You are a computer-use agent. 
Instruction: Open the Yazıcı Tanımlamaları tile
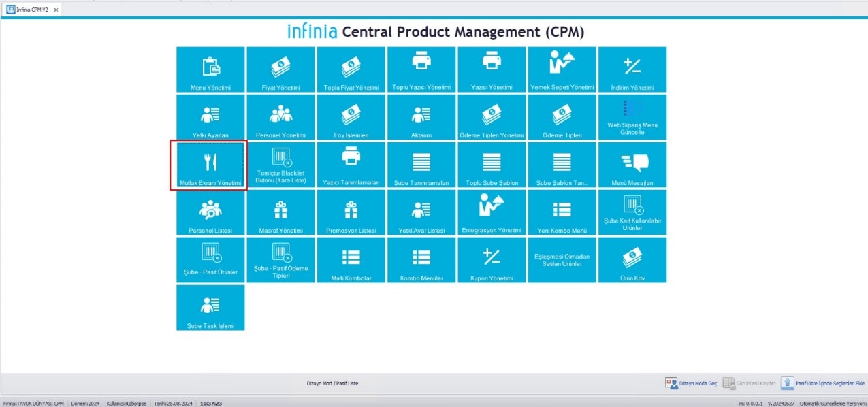click(x=351, y=165)
